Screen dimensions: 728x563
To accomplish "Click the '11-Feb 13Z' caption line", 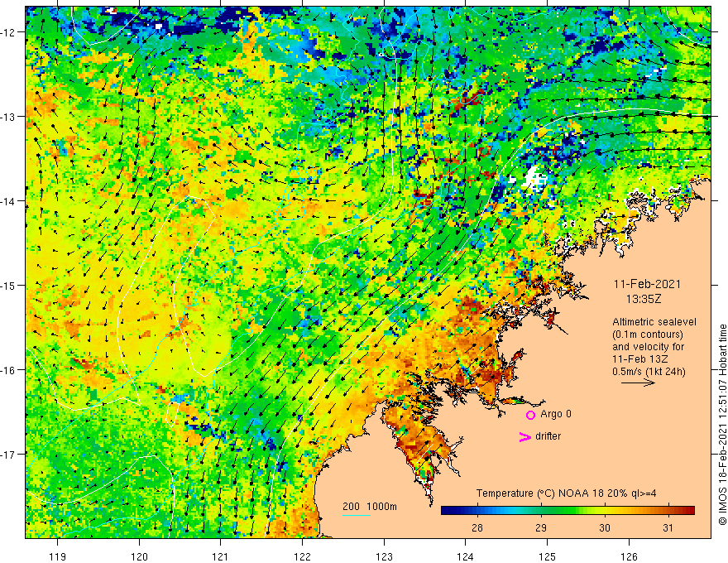I will pos(639,359).
